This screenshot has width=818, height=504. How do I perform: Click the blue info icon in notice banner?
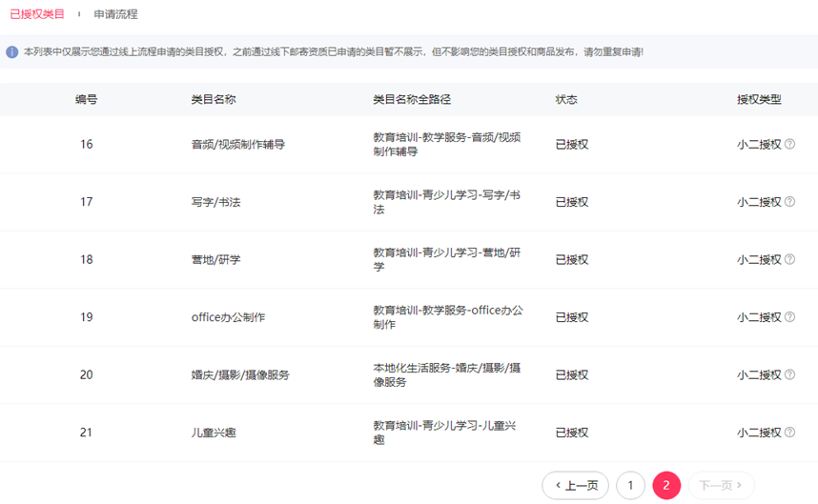(x=12, y=51)
